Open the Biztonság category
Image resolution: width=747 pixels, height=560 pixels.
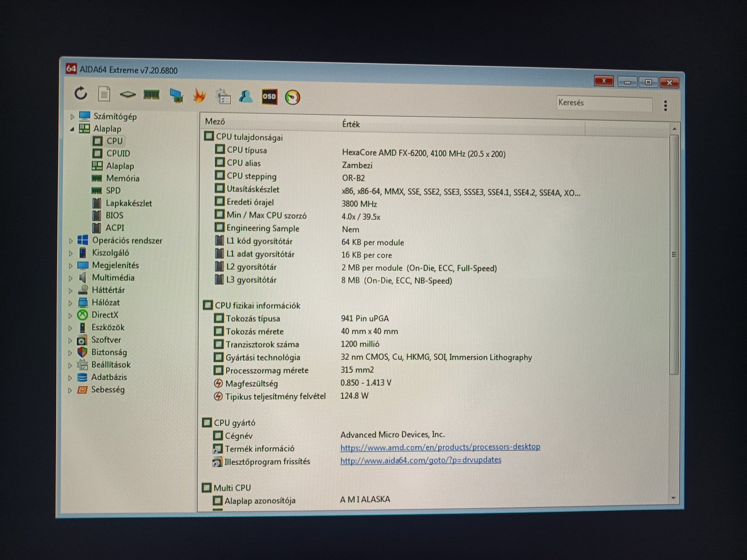tap(109, 352)
